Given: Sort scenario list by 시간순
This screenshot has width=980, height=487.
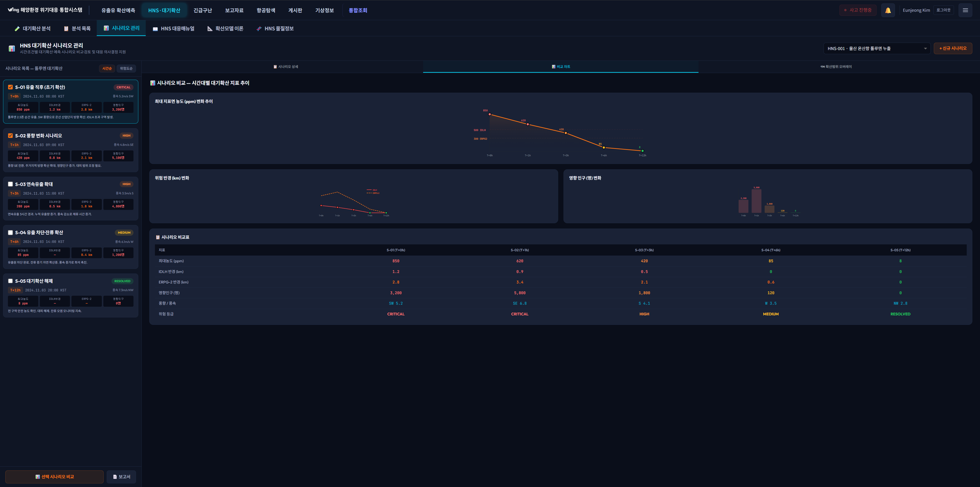Looking at the screenshot, I should coord(107,68).
